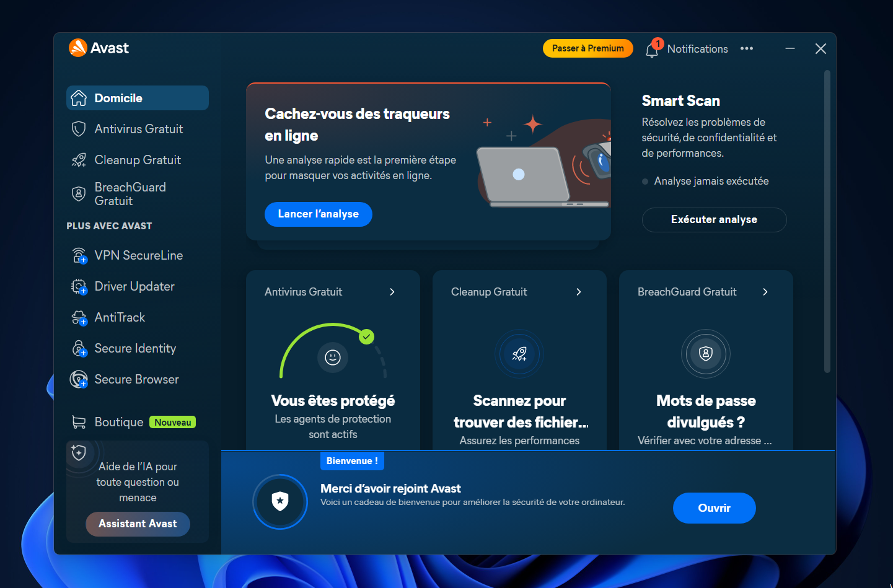The width and height of the screenshot is (893, 588).
Task: Expand the BreachGuard Gratuit card chevron
Action: point(765,292)
